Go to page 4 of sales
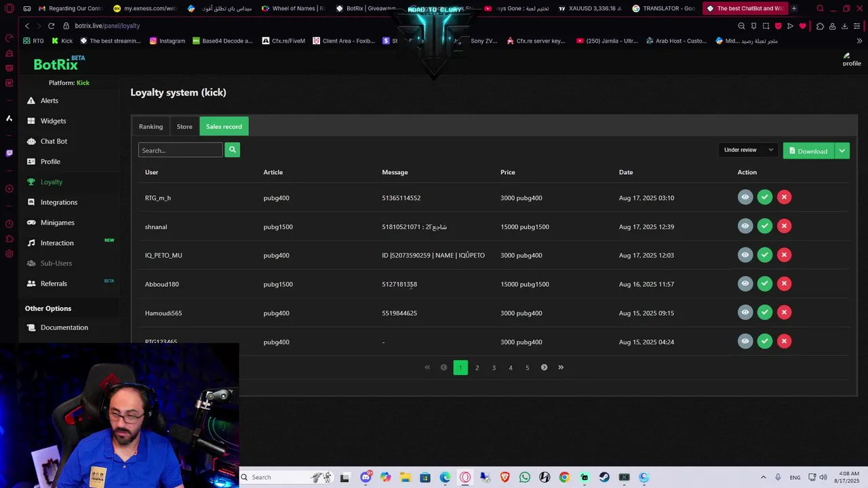Image resolution: width=868 pixels, height=488 pixels. click(x=511, y=367)
